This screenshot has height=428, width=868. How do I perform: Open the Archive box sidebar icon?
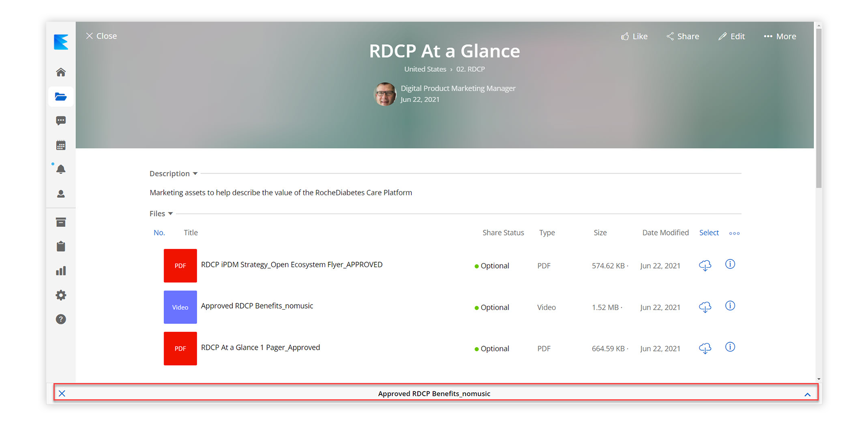point(61,222)
